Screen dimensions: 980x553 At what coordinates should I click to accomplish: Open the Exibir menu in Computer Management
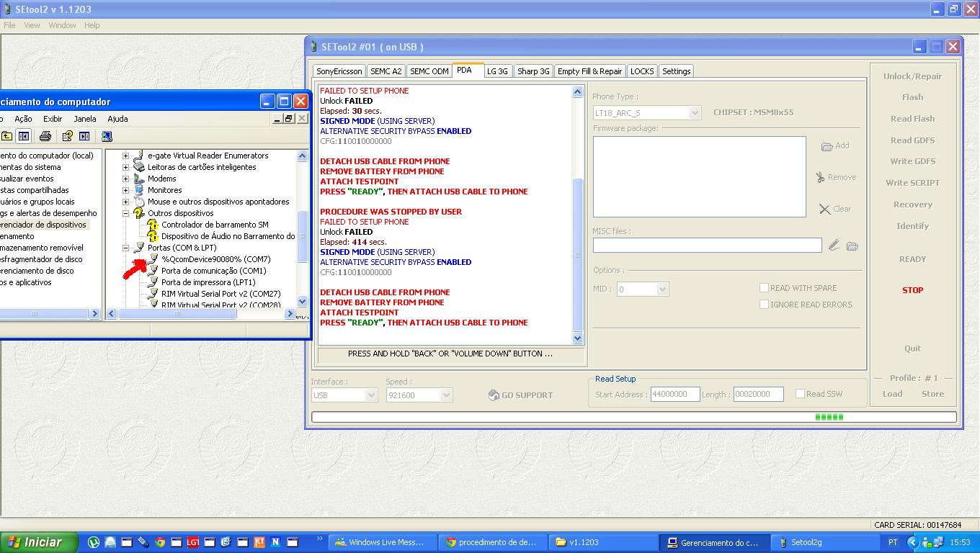click(x=53, y=119)
